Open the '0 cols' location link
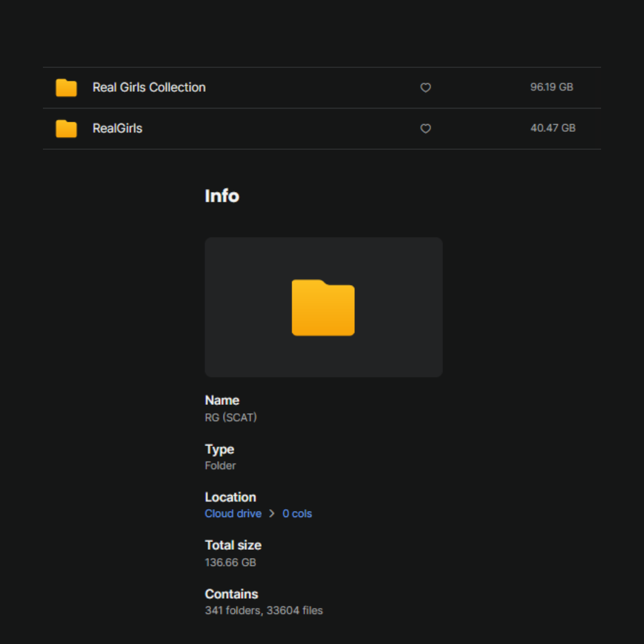644x644 pixels. pyautogui.click(x=297, y=514)
